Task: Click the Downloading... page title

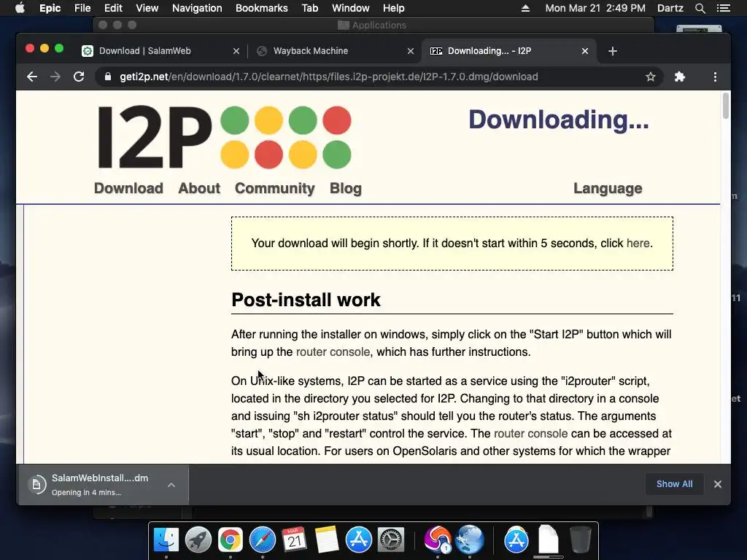Action: [558, 119]
